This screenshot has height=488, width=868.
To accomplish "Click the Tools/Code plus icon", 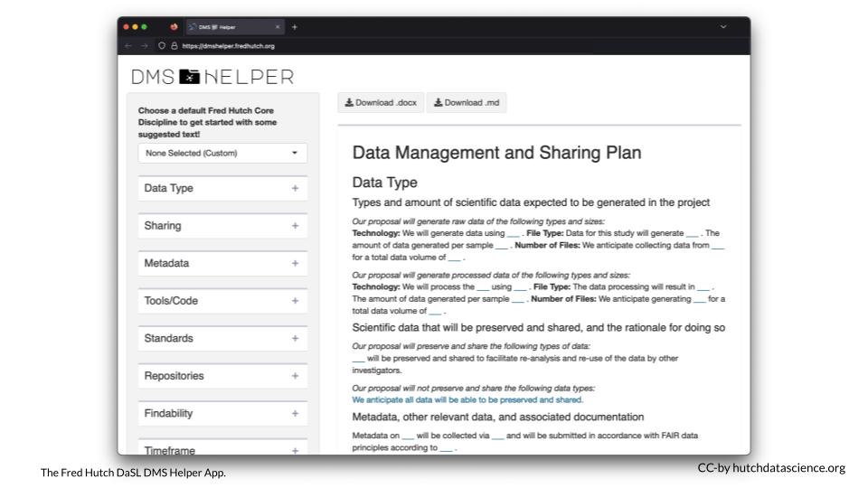I will pyautogui.click(x=295, y=301).
